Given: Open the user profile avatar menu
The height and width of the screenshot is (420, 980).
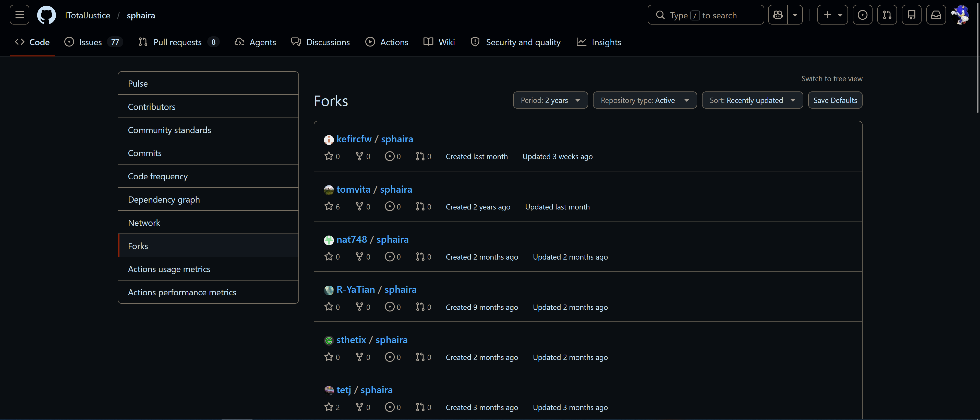Looking at the screenshot, I should pos(961,15).
